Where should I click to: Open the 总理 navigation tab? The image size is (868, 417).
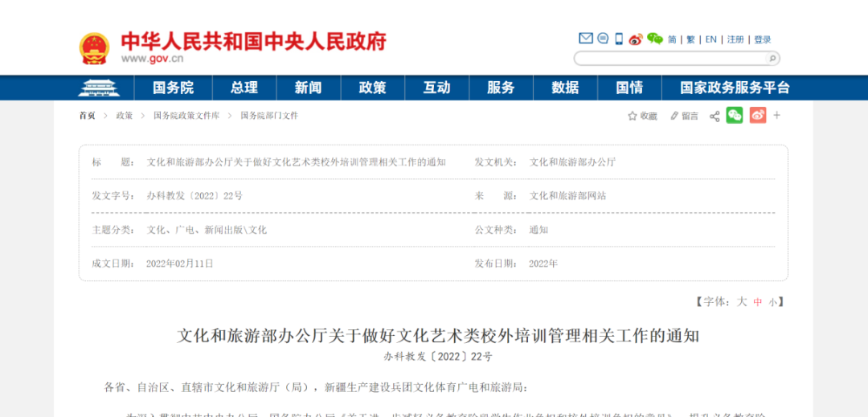[x=244, y=88]
